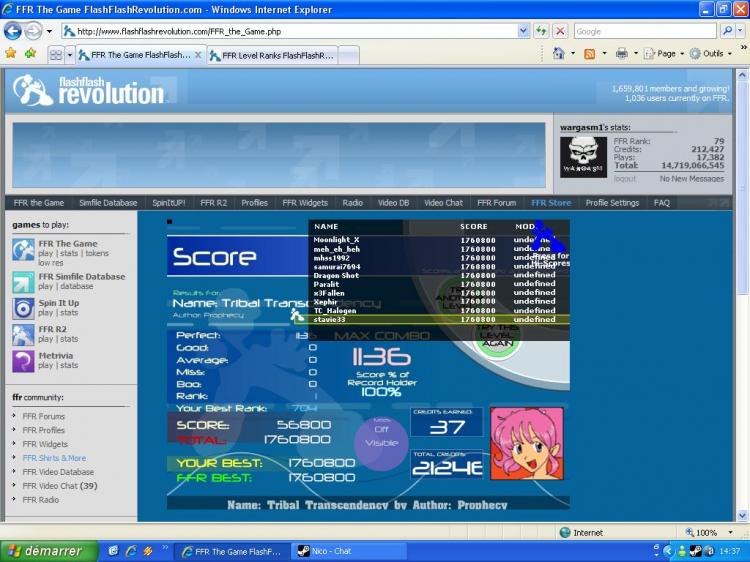The image size is (750, 562).
Task: Open the purple Metrivia question-mark icon
Action: 23,360
